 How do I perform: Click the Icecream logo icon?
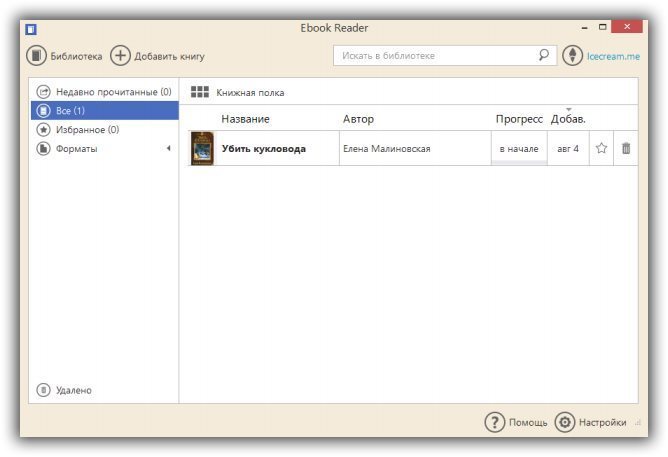click(573, 56)
